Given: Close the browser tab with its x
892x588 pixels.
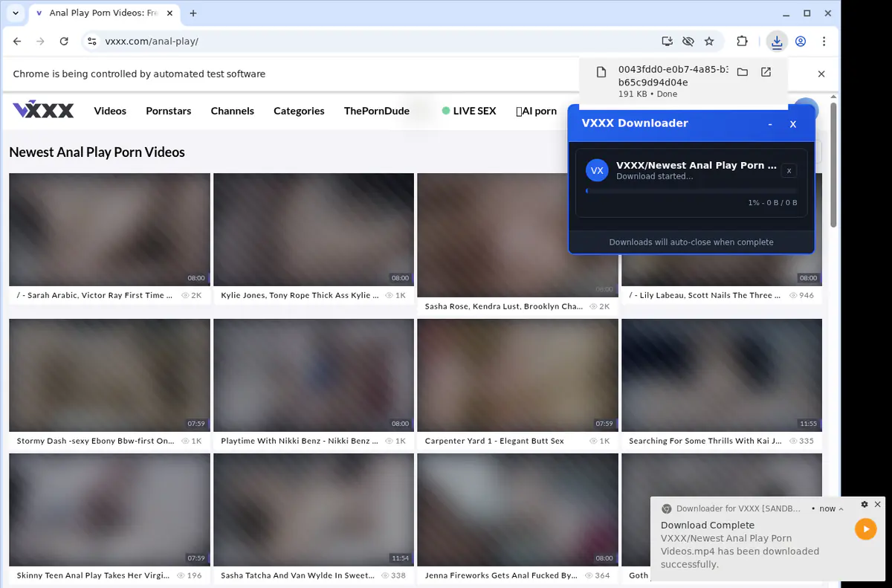Looking at the screenshot, I should pyautogui.click(x=169, y=13).
